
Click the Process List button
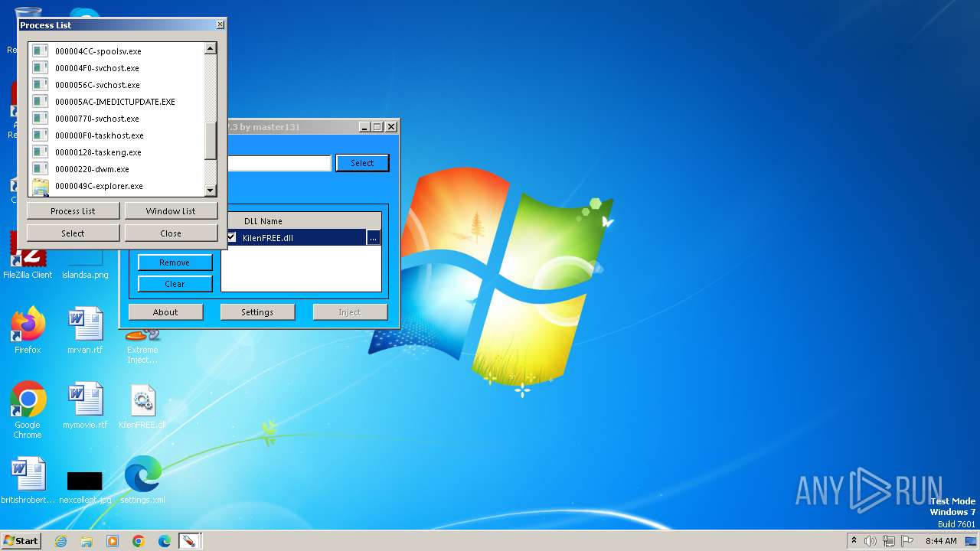pos(73,210)
